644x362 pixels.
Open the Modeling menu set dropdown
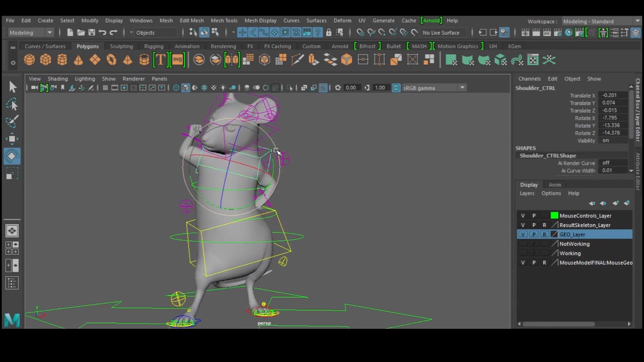coord(31,33)
